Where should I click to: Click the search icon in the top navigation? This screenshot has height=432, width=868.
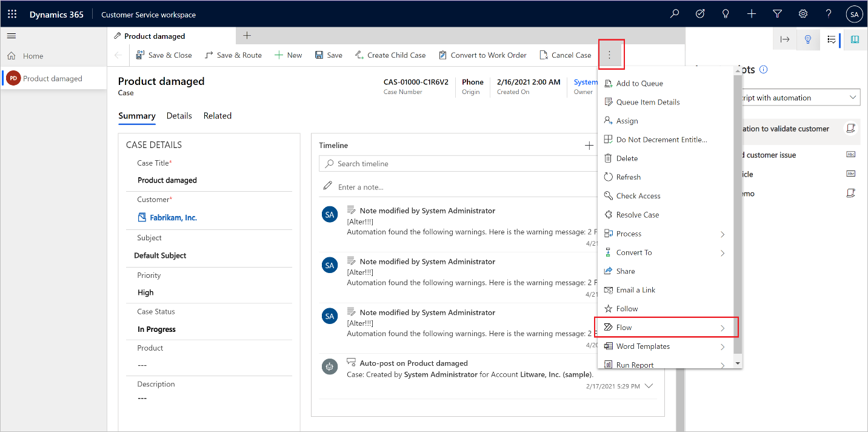pyautogui.click(x=674, y=13)
